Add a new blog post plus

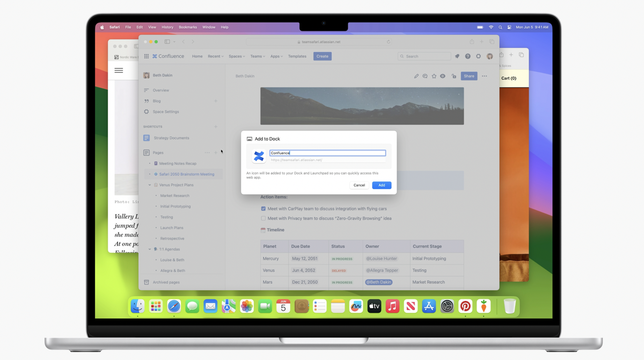point(216,101)
